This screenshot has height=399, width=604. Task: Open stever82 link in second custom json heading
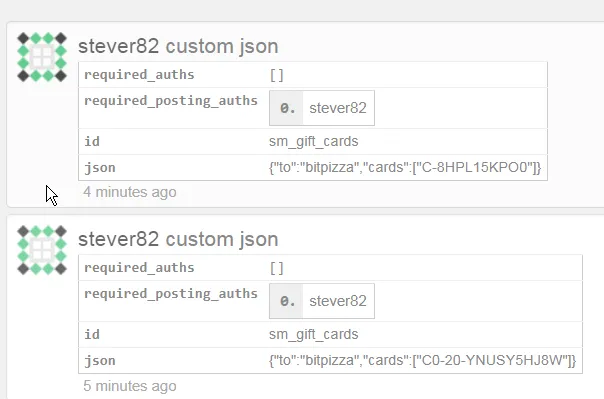tap(119, 239)
